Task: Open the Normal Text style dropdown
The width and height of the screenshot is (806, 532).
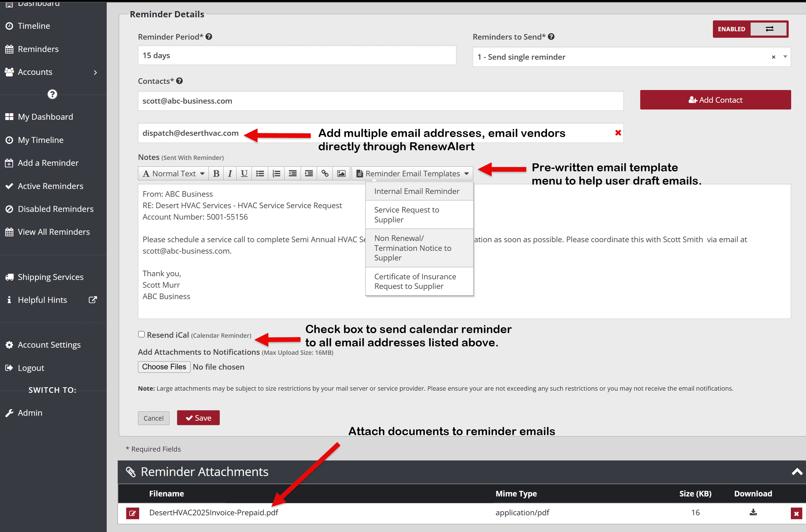Action: [173, 174]
